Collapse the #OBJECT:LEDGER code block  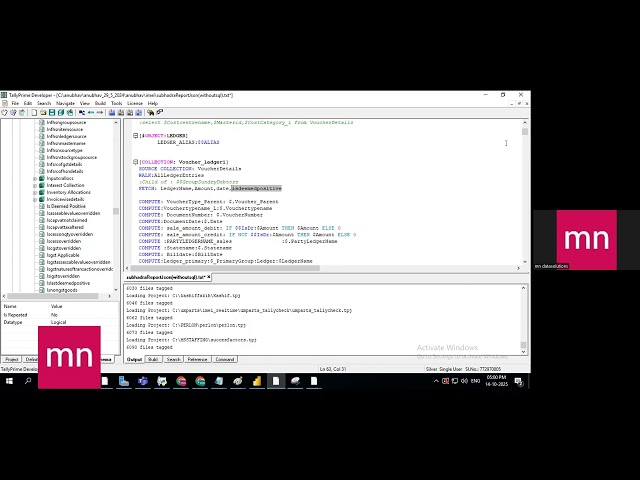136,136
